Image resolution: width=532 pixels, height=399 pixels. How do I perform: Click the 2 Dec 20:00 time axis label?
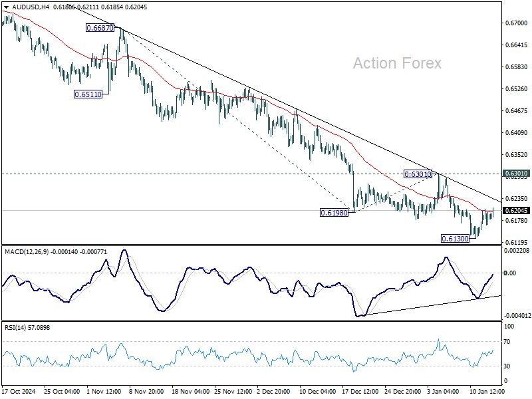click(273, 391)
